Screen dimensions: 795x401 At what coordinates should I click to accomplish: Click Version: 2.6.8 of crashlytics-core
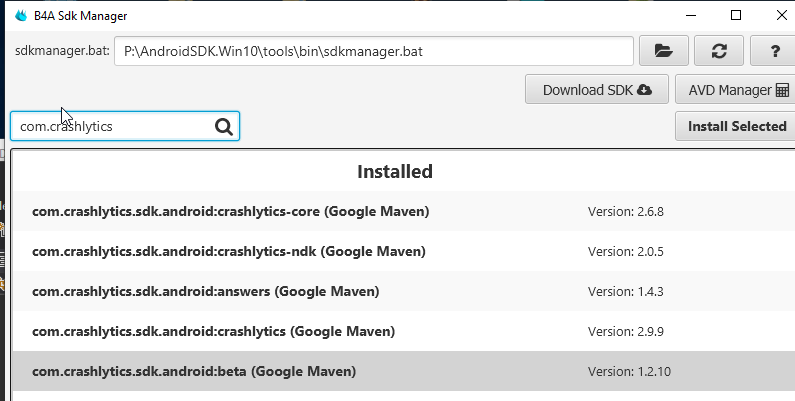[x=626, y=211]
